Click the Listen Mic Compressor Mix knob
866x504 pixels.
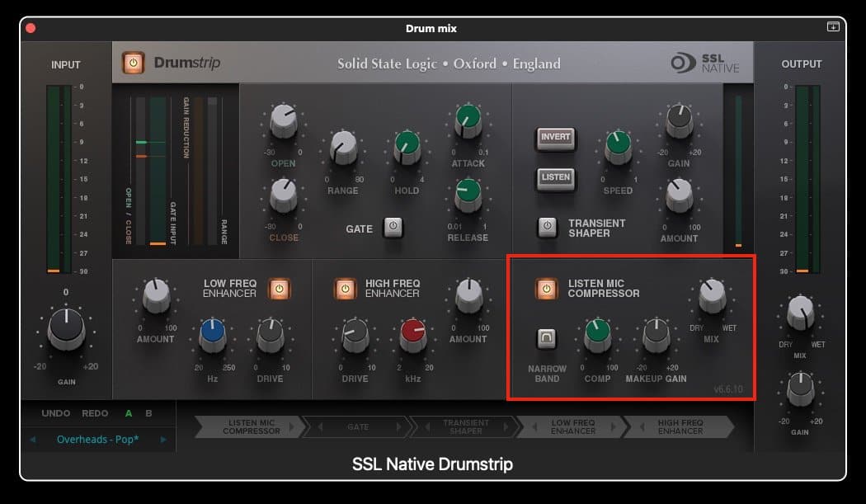point(713,295)
